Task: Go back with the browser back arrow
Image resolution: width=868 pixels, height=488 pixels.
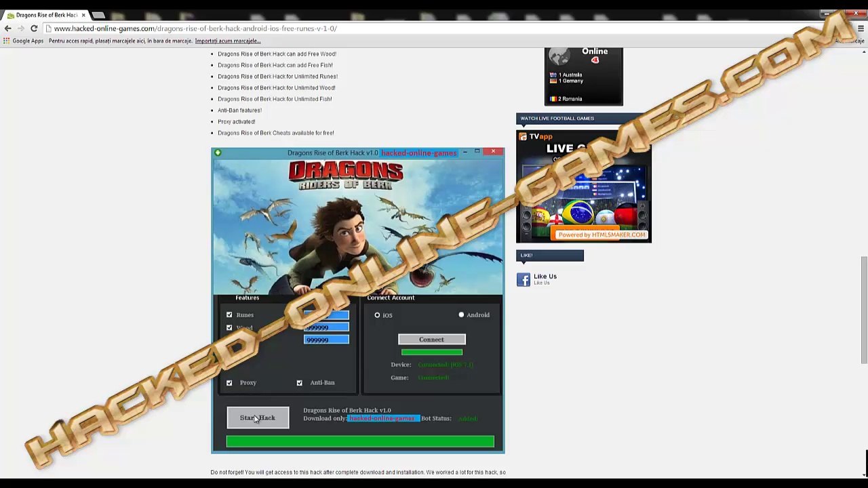Action: click(7, 28)
